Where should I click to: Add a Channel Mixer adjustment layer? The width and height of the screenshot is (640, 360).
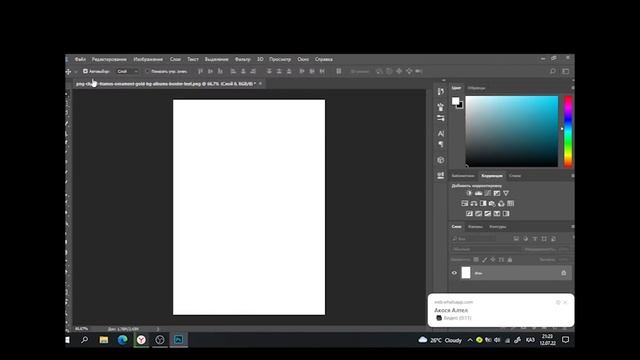coord(501,203)
